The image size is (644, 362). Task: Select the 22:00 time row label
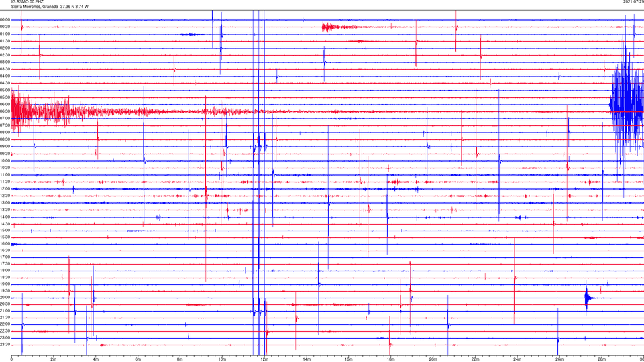pyautogui.click(x=5, y=324)
